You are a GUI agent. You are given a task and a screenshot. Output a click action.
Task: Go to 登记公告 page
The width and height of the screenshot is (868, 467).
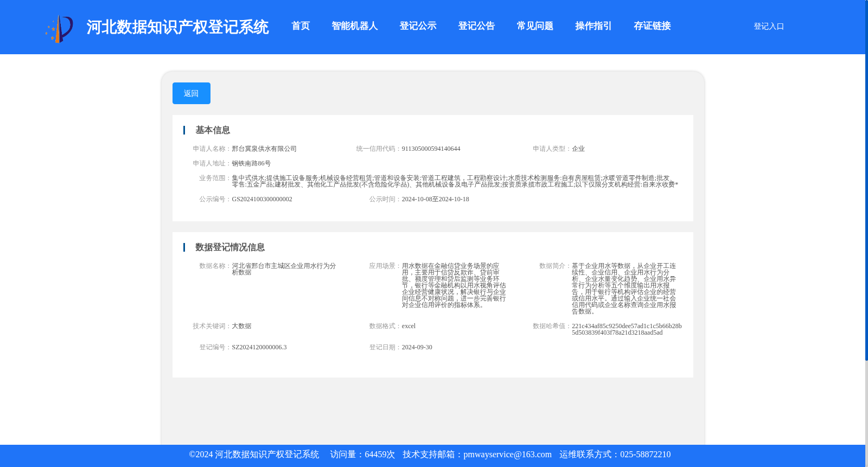[x=476, y=26]
